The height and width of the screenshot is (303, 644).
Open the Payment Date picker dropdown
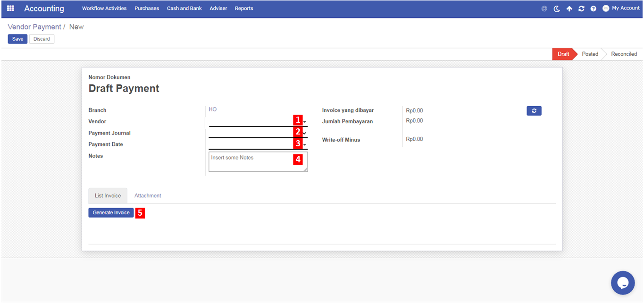[x=305, y=144]
